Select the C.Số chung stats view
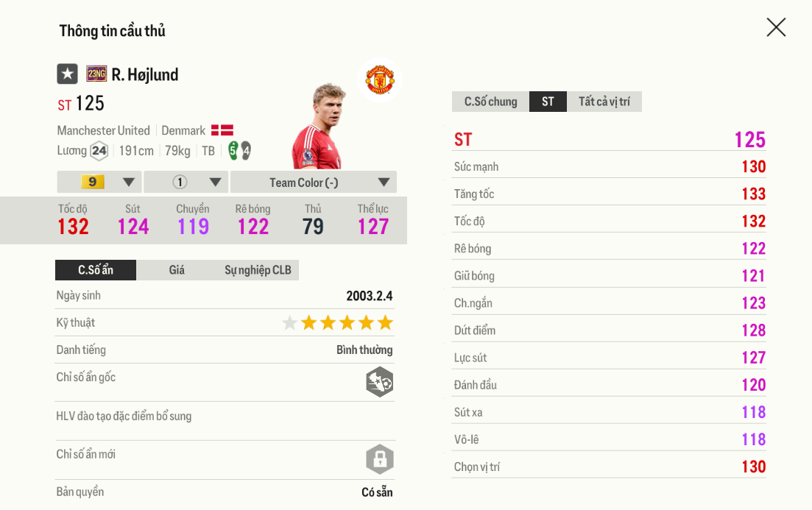Image resolution: width=812 pixels, height=510 pixels. 490,102
